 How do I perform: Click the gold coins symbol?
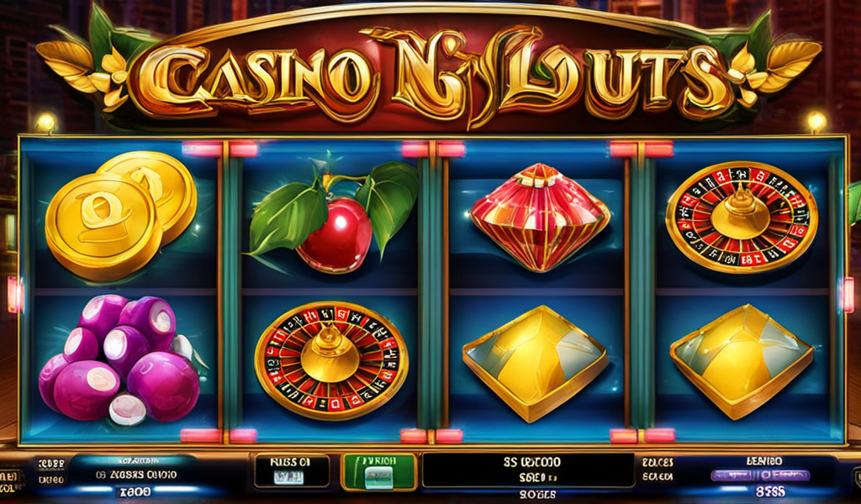tap(121, 214)
